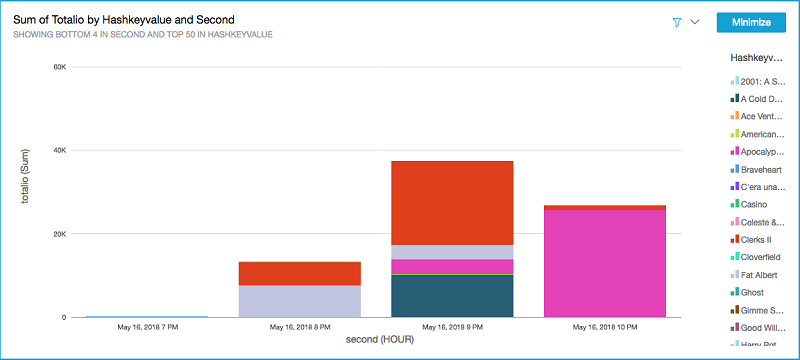This screenshot has height=360, width=800.
Task: Click the filter funnel icon
Action: point(677,22)
